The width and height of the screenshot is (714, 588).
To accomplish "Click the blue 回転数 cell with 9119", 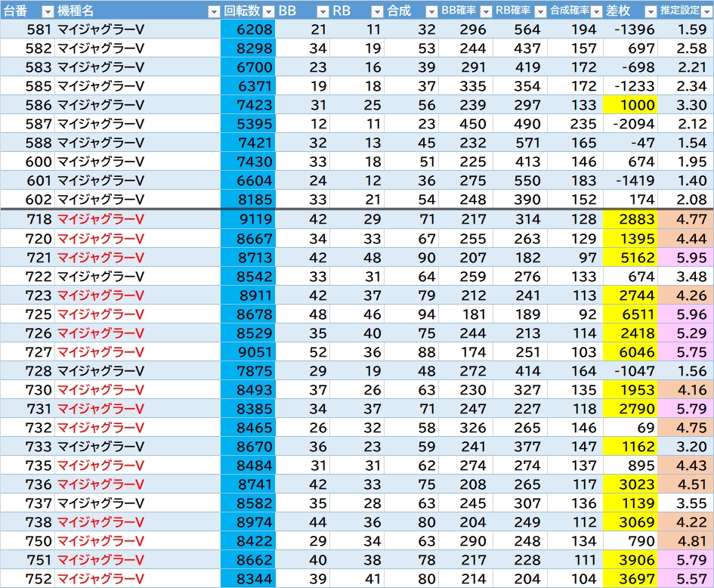I will click(248, 219).
